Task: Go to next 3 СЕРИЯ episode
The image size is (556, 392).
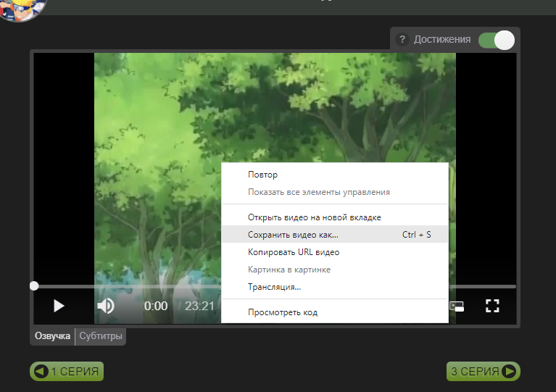Action: (483, 372)
